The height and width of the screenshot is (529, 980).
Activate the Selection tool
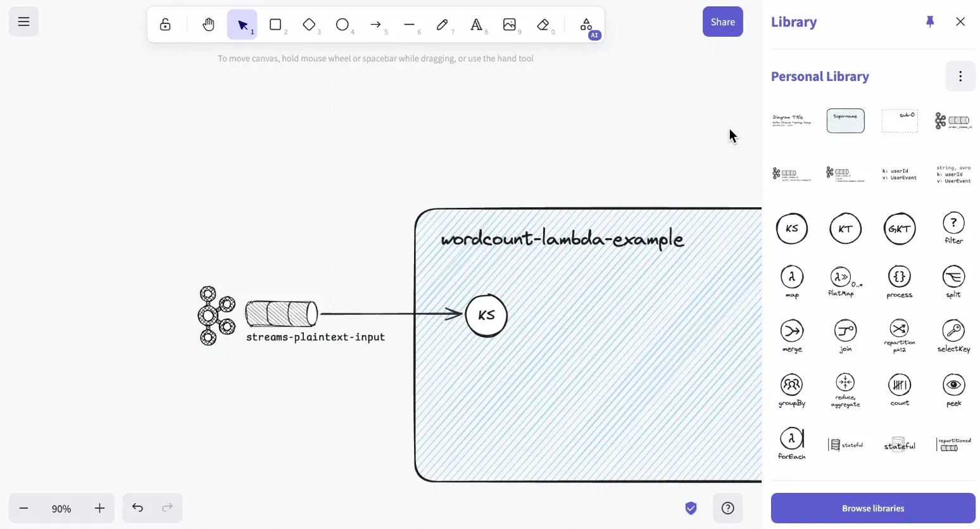pyautogui.click(x=242, y=25)
